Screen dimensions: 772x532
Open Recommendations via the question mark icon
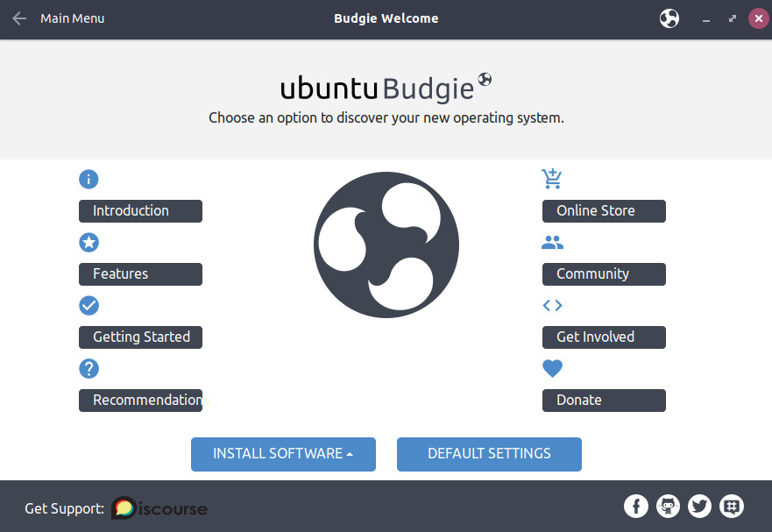point(89,368)
